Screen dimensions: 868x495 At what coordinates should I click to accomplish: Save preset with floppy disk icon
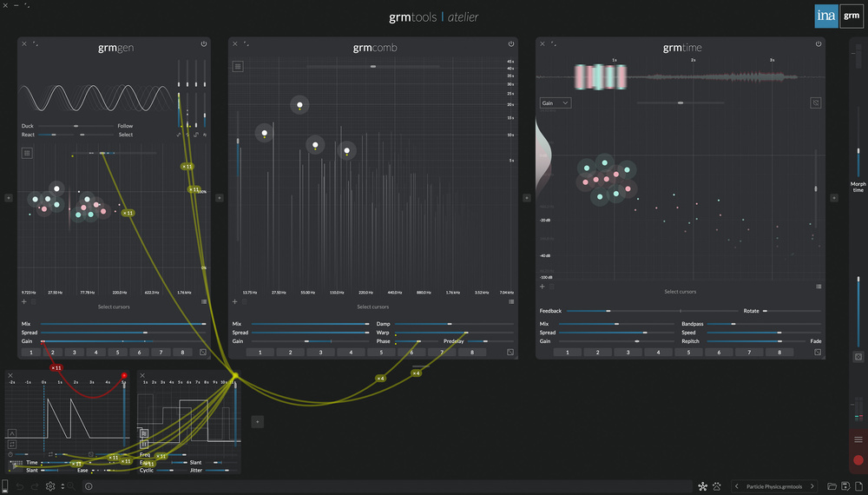[845, 486]
